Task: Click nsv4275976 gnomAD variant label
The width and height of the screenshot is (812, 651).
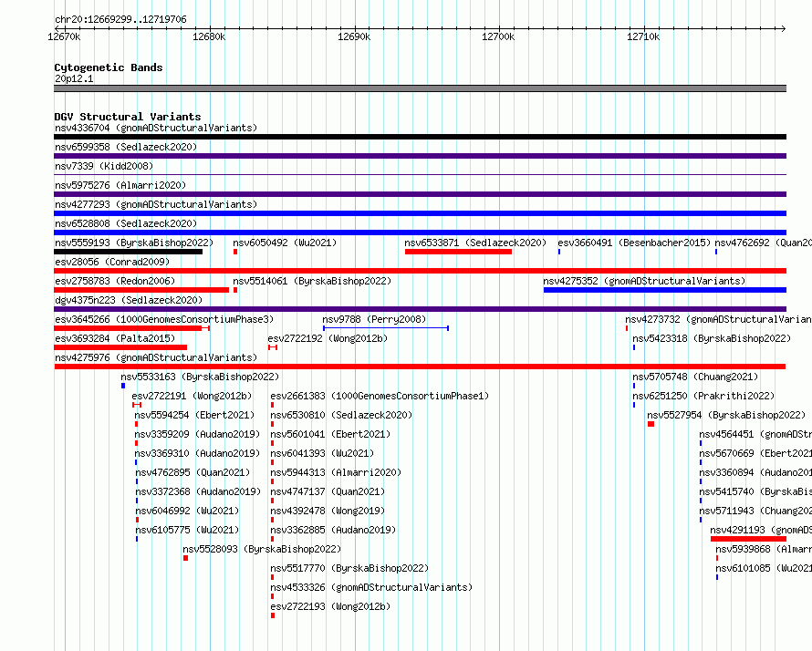Action: 156,357
